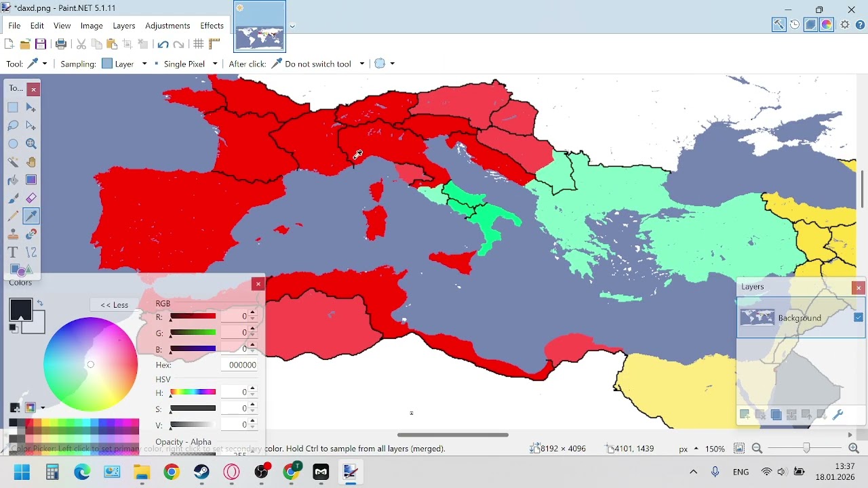
Task: Open the Edit menu
Action: coord(37,26)
